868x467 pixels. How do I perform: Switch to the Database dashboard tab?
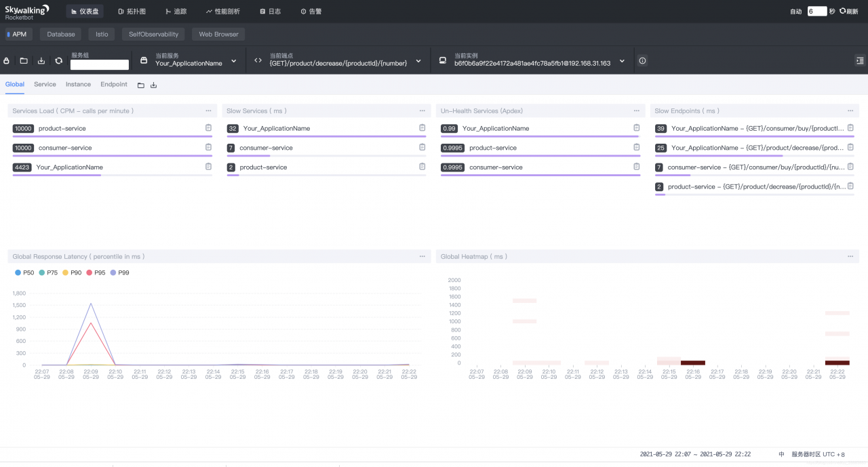pos(61,34)
